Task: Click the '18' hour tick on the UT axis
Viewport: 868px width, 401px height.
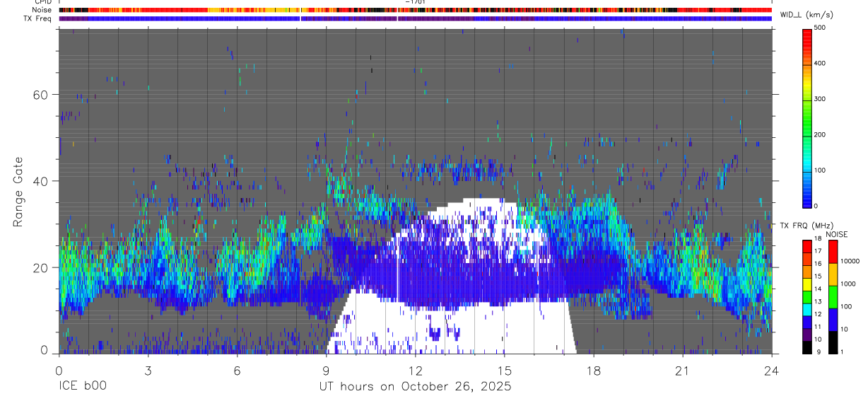Action: pos(593,370)
